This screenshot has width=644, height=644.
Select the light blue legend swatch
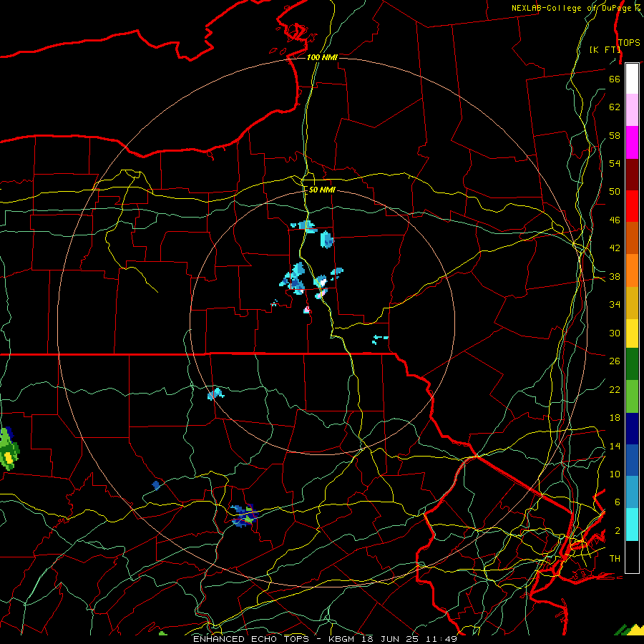(632, 492)
